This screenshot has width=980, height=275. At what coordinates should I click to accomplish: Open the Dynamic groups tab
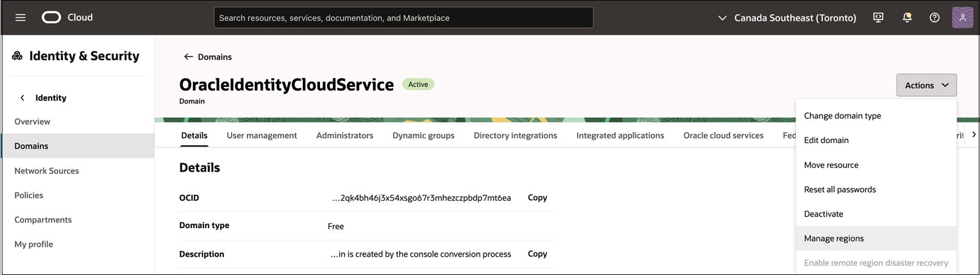click(x=423, y=136)
